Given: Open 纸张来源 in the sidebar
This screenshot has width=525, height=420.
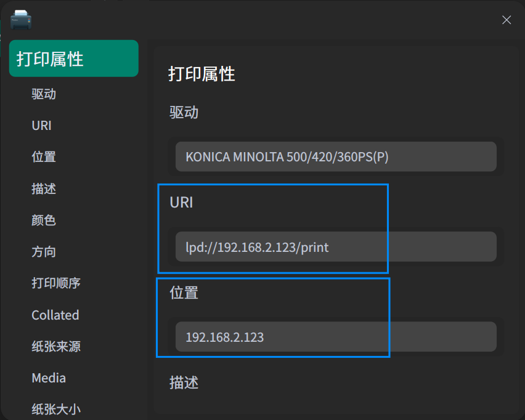Looking at the screenshot, I should point(56,347).
